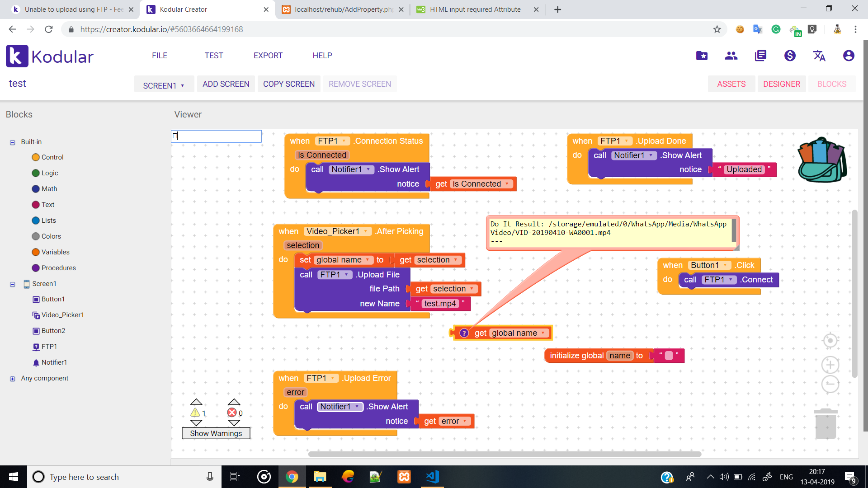Open the documentation library icon

(x=760, y=56)
